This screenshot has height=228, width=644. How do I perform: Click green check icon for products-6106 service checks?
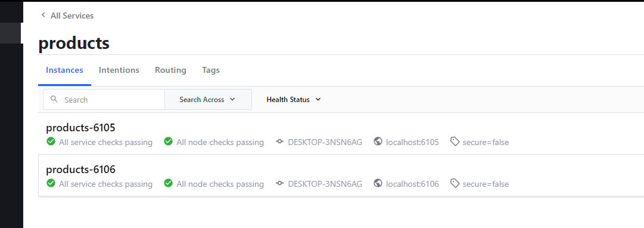point(51,183)
